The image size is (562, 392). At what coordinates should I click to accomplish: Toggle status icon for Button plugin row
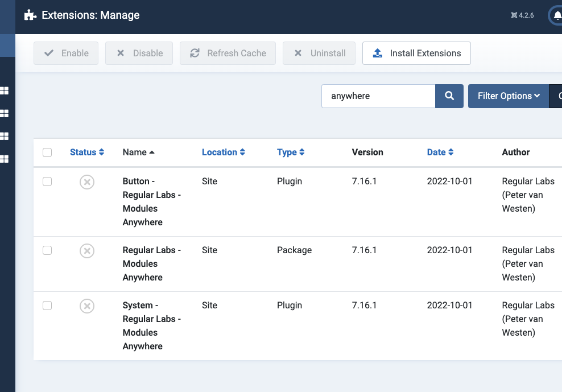[x=87, y=182]
